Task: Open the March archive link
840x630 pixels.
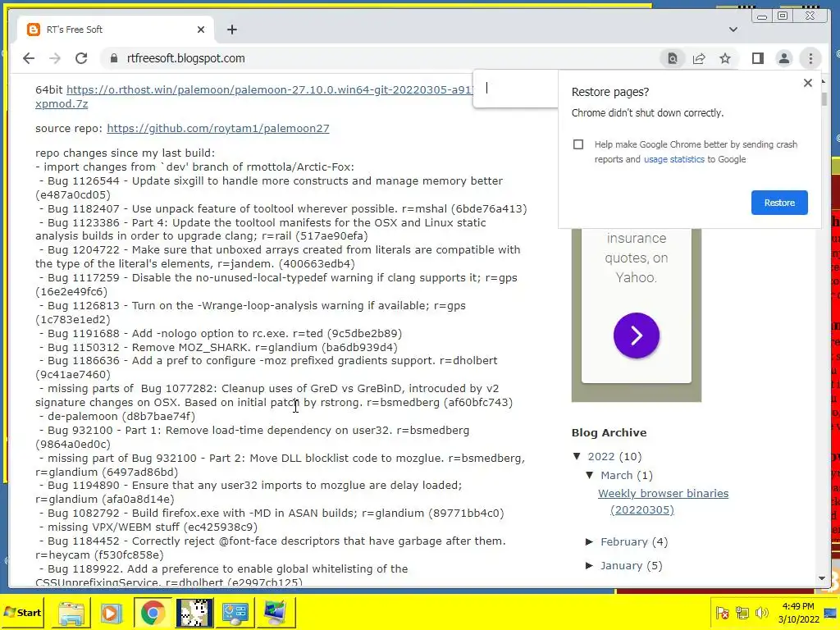Action: coord(616,475)
